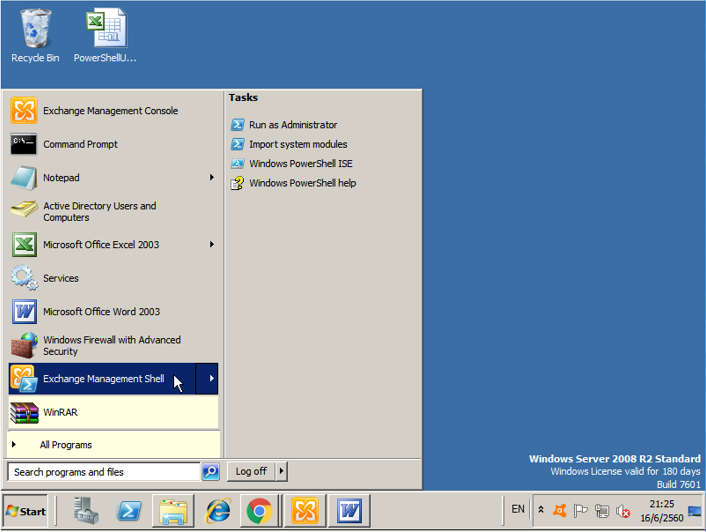
Task: Click the Notepad icon in Start menu
Action: 24,178
